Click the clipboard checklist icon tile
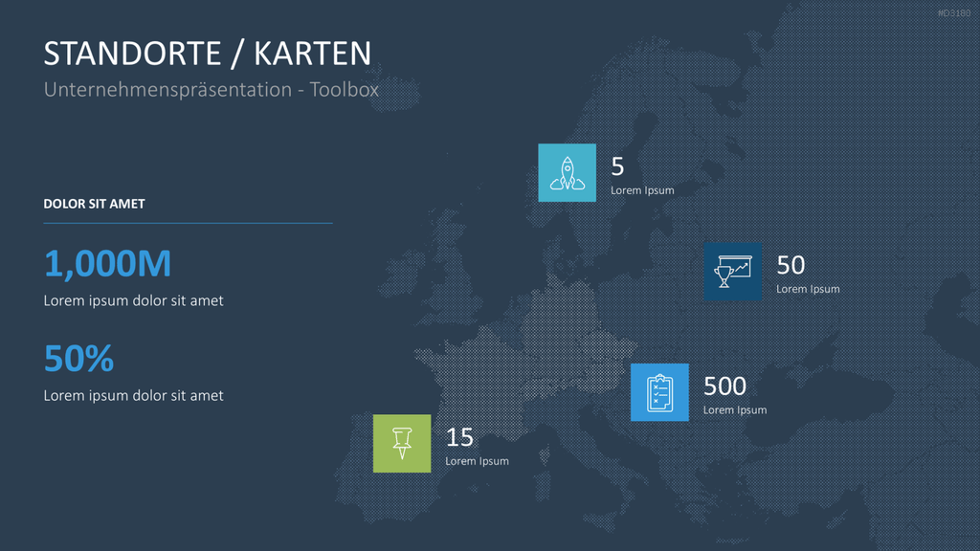Viewport: 980px width, 551px height. click(659, 392)
